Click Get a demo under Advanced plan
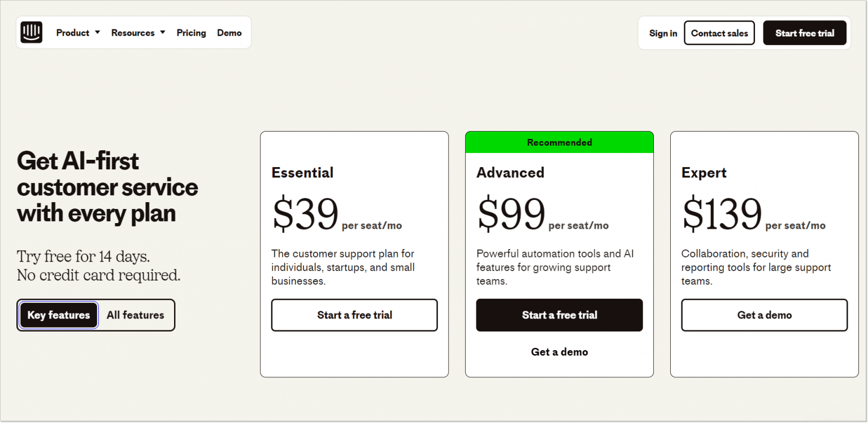The height and width of the screenshot is (423, 868). (x=559, y=351)
